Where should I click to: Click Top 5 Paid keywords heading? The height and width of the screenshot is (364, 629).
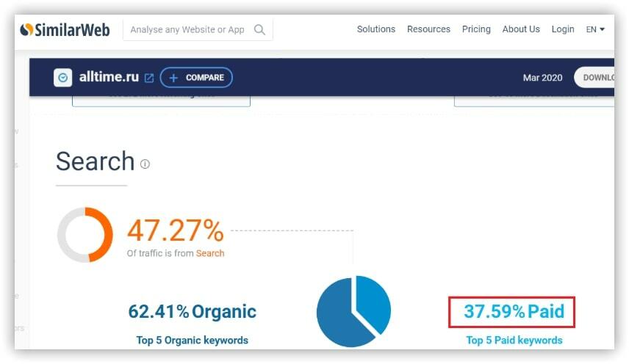click(514, 340)
